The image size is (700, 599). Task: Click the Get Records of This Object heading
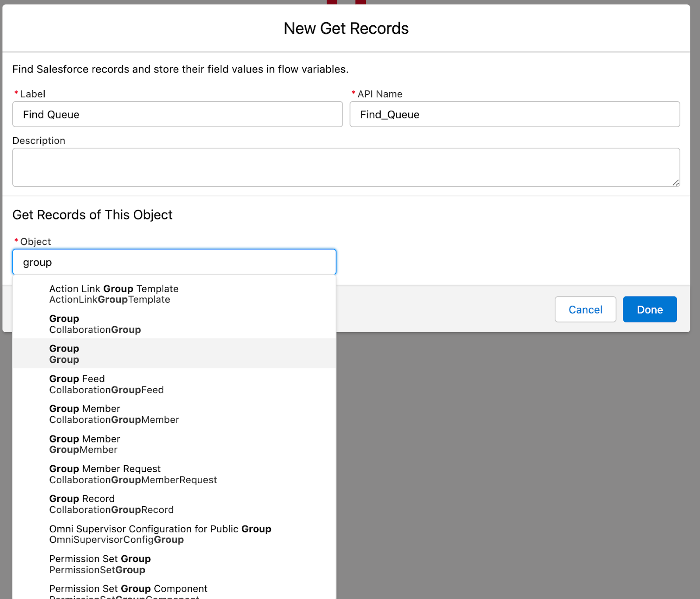[92, 215]
